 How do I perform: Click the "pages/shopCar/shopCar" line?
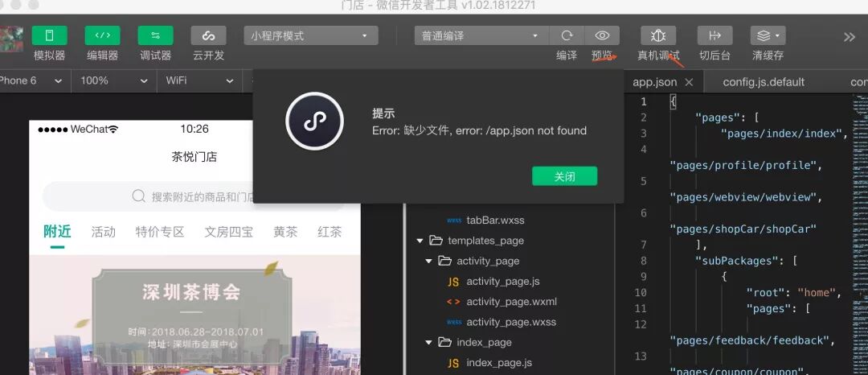743,229
